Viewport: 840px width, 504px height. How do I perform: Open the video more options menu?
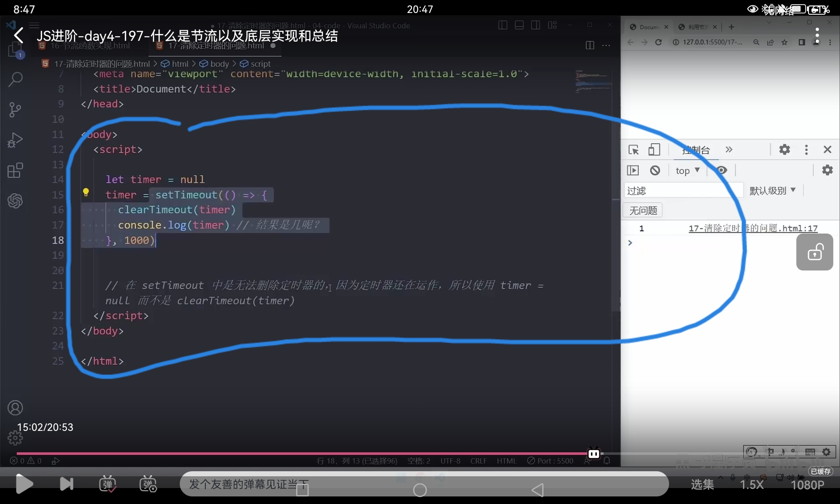[x=817, y=36]
